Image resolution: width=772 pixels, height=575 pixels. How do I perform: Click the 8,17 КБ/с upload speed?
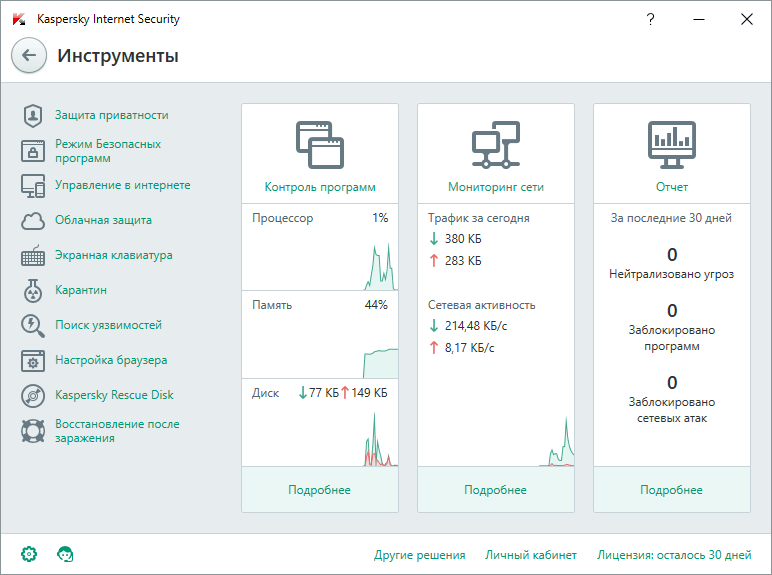tap(470, 348)
